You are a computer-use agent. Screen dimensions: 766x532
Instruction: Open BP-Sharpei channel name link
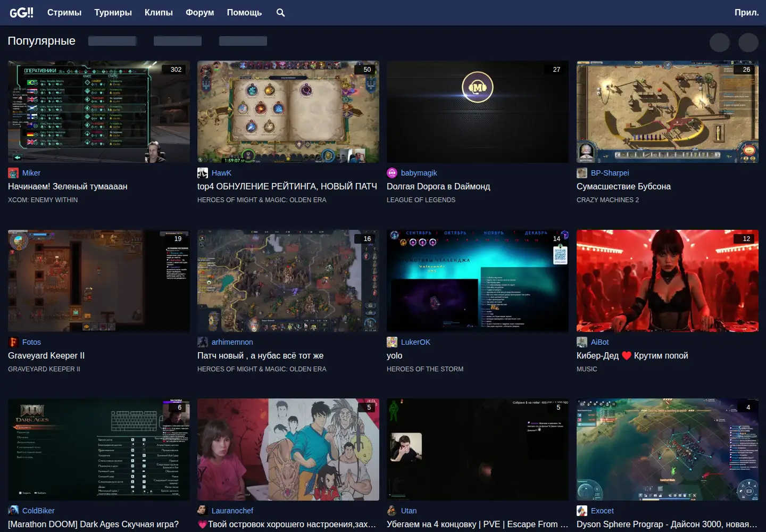coord(610,173)
